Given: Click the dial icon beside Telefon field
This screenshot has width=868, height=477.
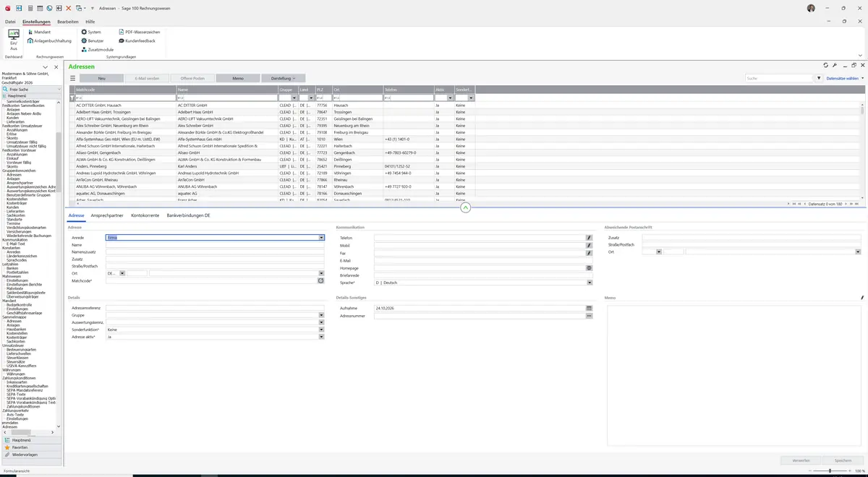Looking at the screenshot, I should 589,238.
